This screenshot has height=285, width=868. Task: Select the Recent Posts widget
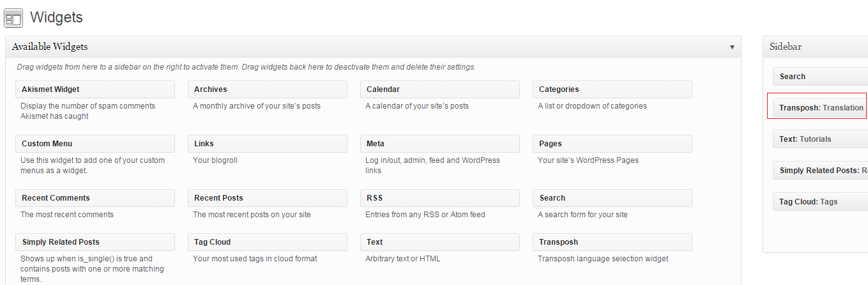(268, 198)
